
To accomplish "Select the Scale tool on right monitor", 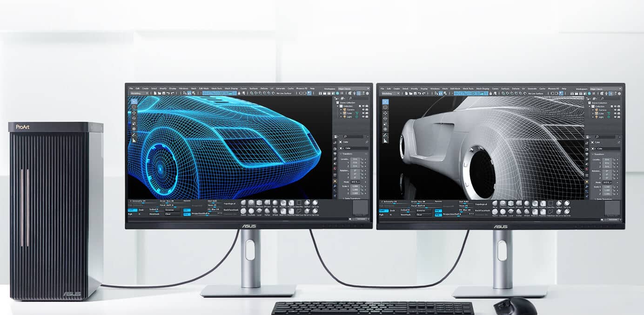I will (x=385, y=124).
